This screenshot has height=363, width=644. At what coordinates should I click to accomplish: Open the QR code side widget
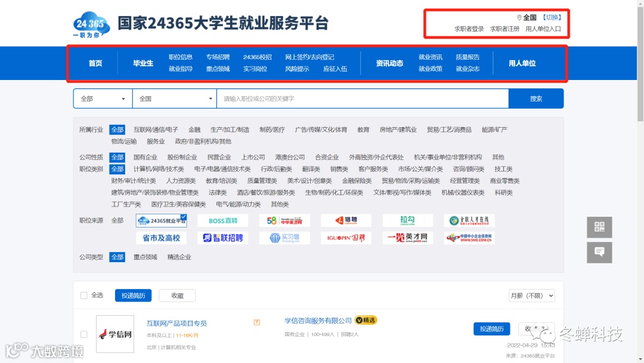tap(599, 227)
